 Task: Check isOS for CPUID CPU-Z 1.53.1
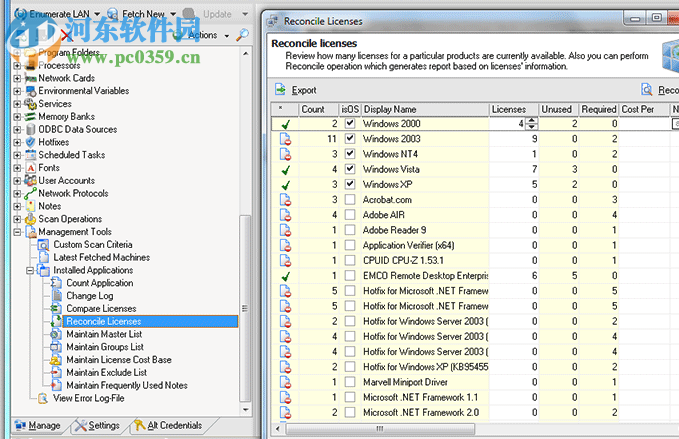[350, 260]
